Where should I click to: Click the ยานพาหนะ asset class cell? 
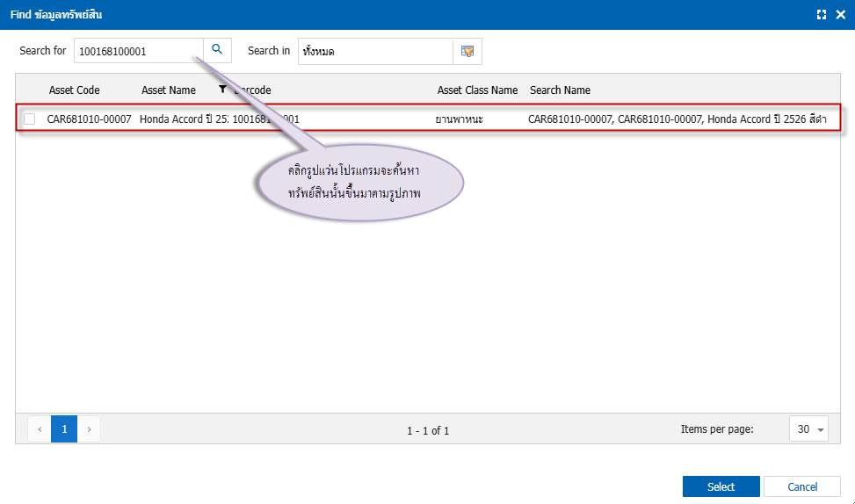click(x=460, y=119)
